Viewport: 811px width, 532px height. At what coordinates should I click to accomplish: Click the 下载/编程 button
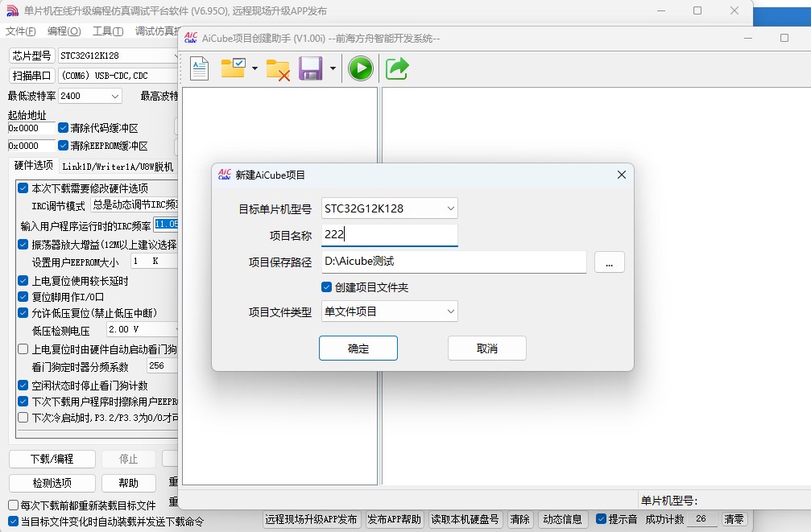coord(52,459)
